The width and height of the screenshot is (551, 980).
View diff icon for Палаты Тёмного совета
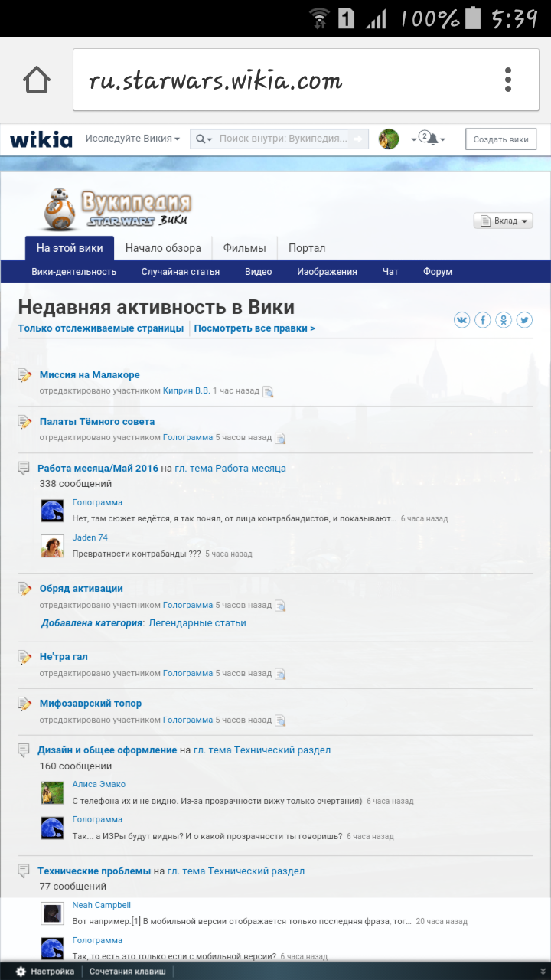(x=280, y=438)
